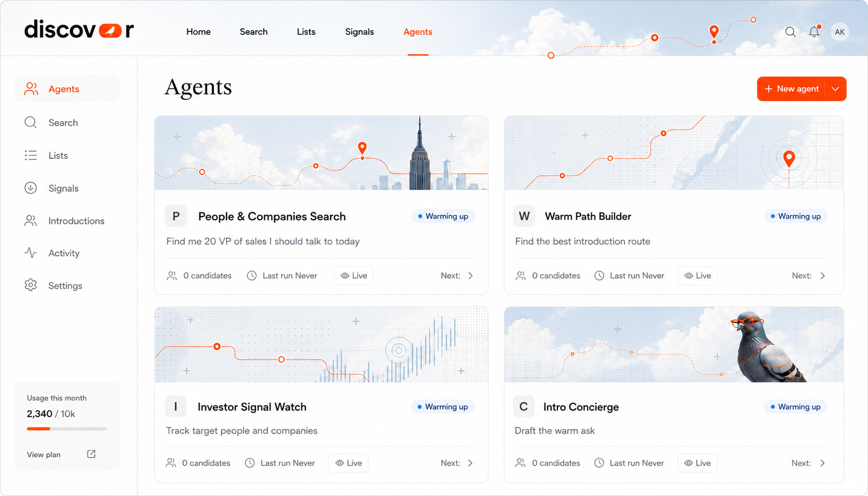Click the C avatar of Intro Concierge
The height and width of the screenshot is (496, 868).
(x=524, y=407)
